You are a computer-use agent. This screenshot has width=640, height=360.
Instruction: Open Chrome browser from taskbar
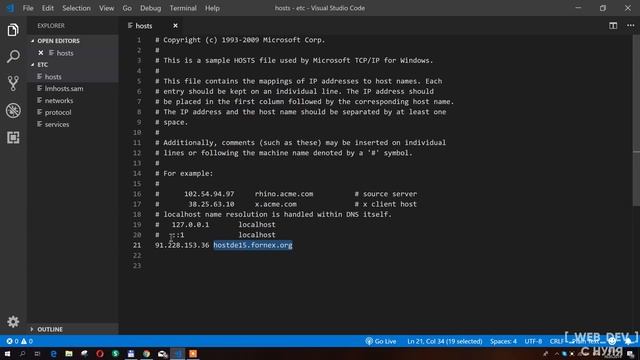pyautogui.click(x=146, y=353)
